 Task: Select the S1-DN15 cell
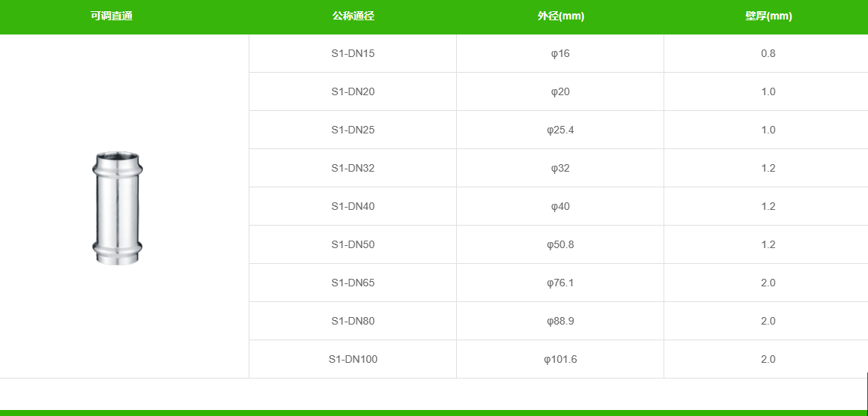coord(353,53)
